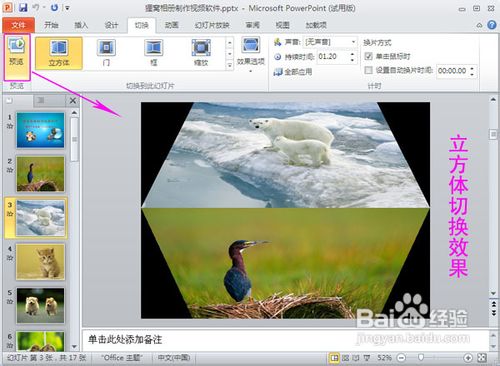Image resolution: width=500 pixels, height=366 pixels.
Task: Click animation star icon beside slide 4
Action: (x=10, y=258)
